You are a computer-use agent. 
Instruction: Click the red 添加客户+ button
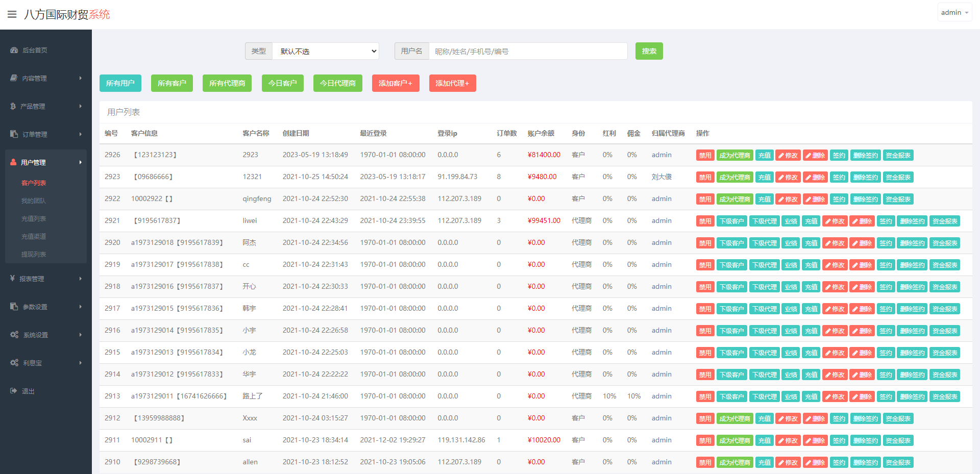395,83
